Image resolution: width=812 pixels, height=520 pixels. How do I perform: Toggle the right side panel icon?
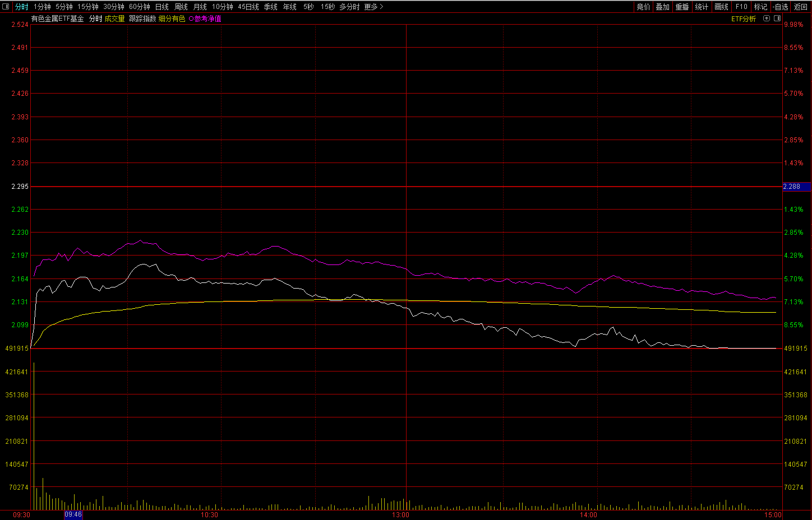(x=777, y=18)
